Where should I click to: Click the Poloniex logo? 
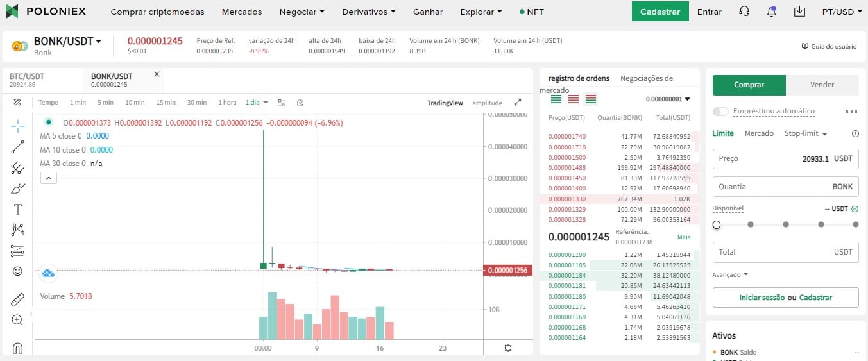pyautogui.click(x=46, y=12)
